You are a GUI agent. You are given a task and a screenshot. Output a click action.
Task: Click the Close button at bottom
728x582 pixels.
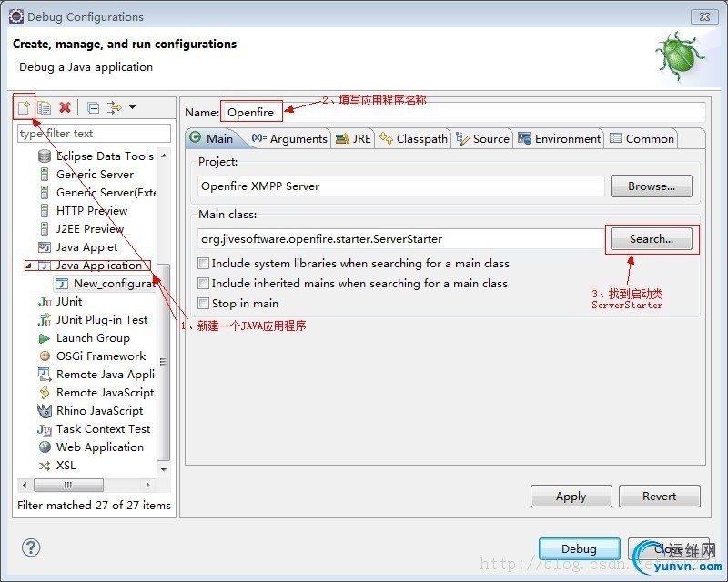click(669, 548)
